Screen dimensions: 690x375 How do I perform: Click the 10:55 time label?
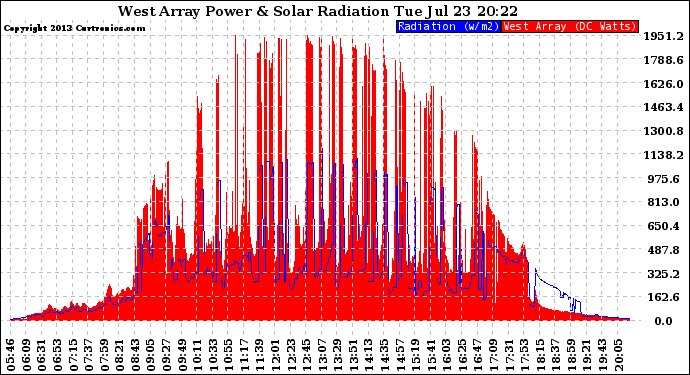tap(229, 355)
